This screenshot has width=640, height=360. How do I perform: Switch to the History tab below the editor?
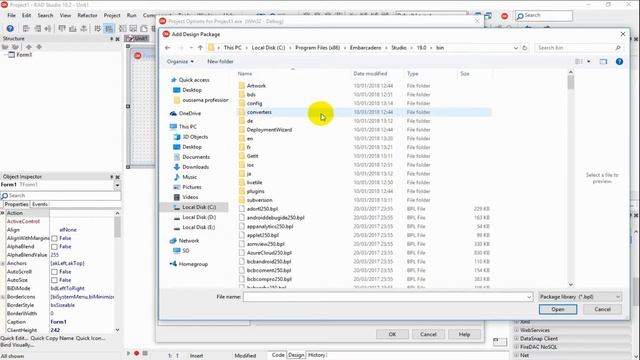tap(317, 355)
